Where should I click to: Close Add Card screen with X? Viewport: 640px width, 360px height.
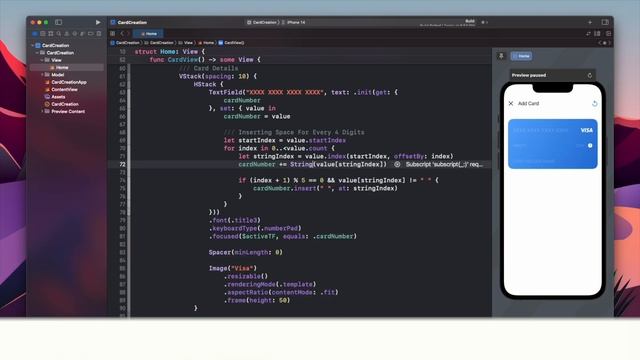(x=511, y=103)
